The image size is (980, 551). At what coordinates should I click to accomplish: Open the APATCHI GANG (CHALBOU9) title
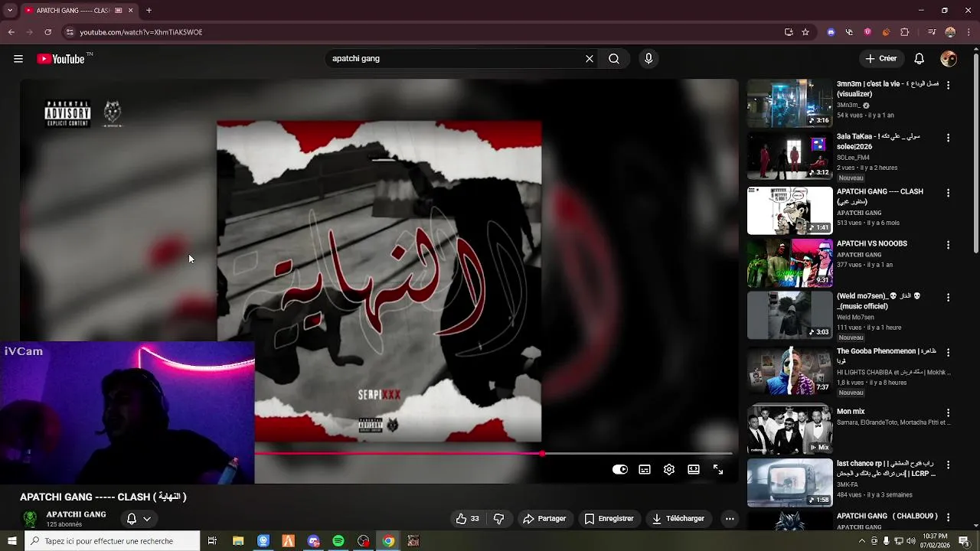point(887,517)
